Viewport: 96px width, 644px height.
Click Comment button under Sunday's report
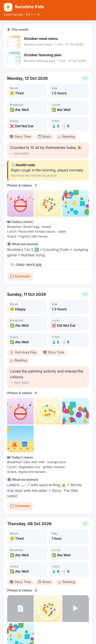[x=20, y=506]
